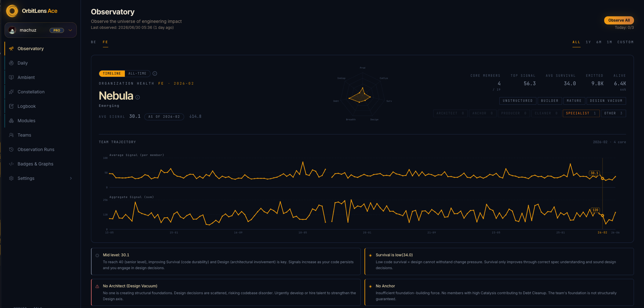
Task: Click the Observation Runs history icon
Action: pyautogui.click(x=11, y=149)
